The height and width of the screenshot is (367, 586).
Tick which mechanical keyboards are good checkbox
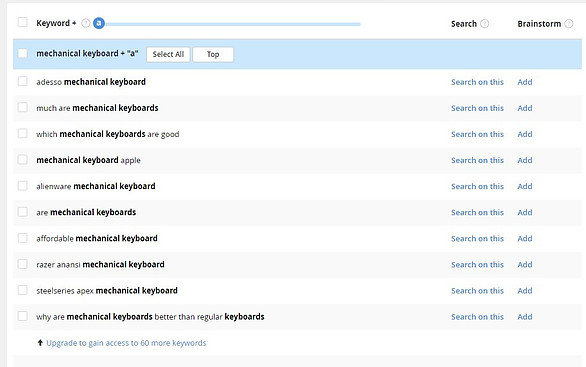(x=22, y=133)
